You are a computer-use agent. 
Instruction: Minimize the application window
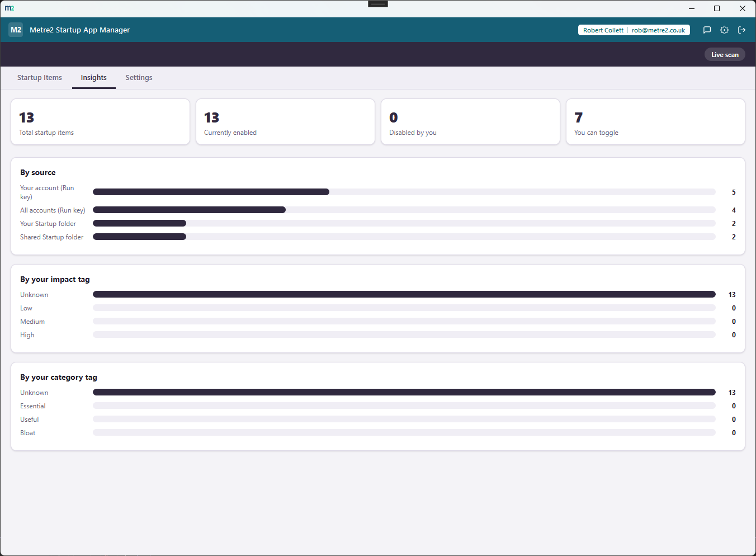click(x=692, y=8)
